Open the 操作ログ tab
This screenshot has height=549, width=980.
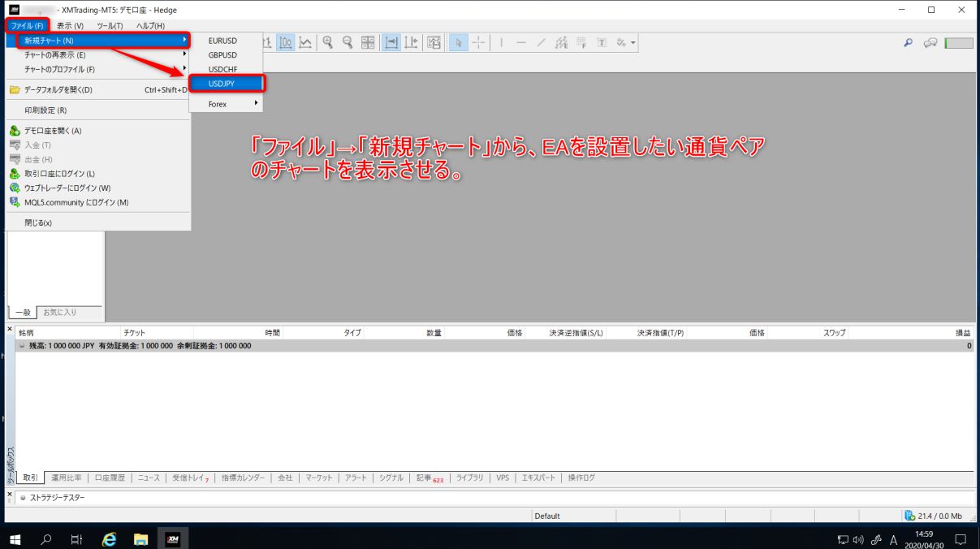(x=581, y=478)
